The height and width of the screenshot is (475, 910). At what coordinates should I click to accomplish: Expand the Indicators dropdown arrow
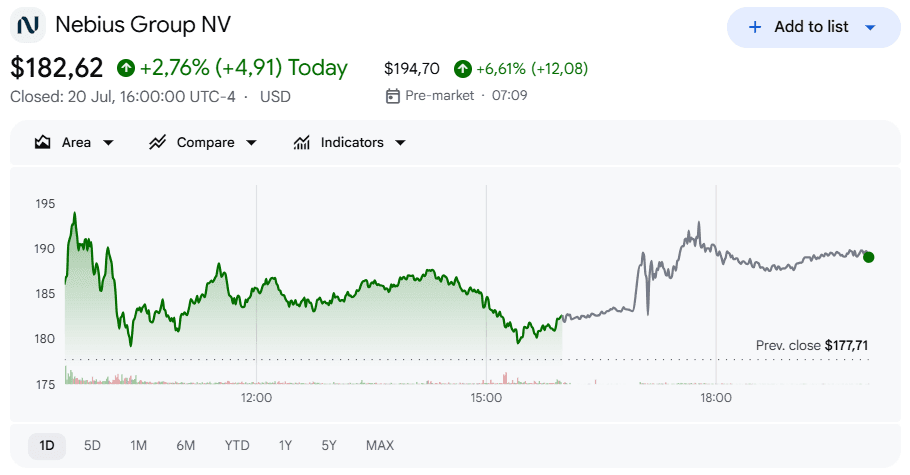click(x=400, y=143)
